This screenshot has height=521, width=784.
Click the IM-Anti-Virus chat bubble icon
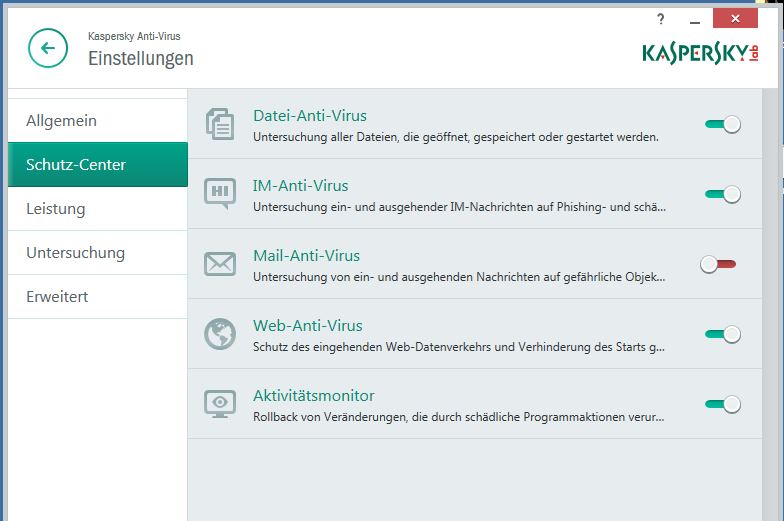click(x=219, y=193)
